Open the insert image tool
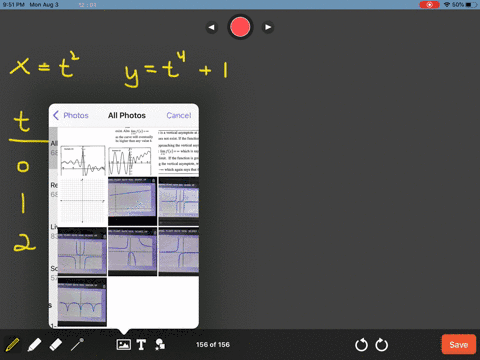Viewport: 480px width, 360px height. (x=123, y=345)
